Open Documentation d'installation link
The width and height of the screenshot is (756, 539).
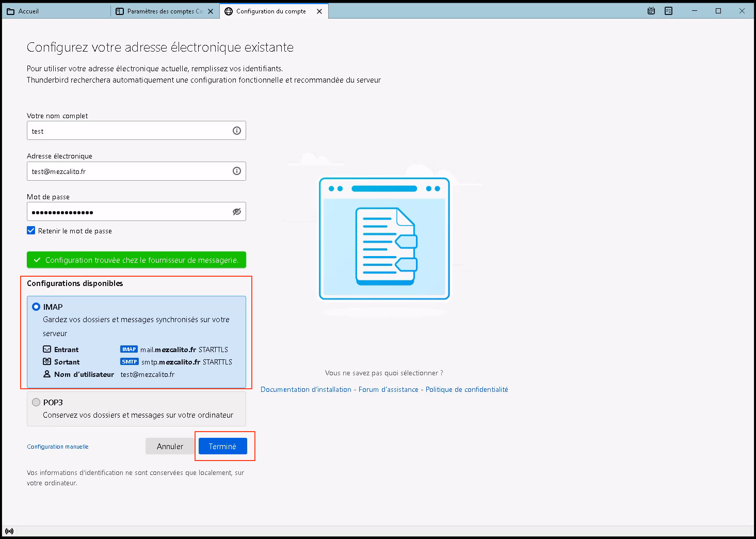click(305, 389)
